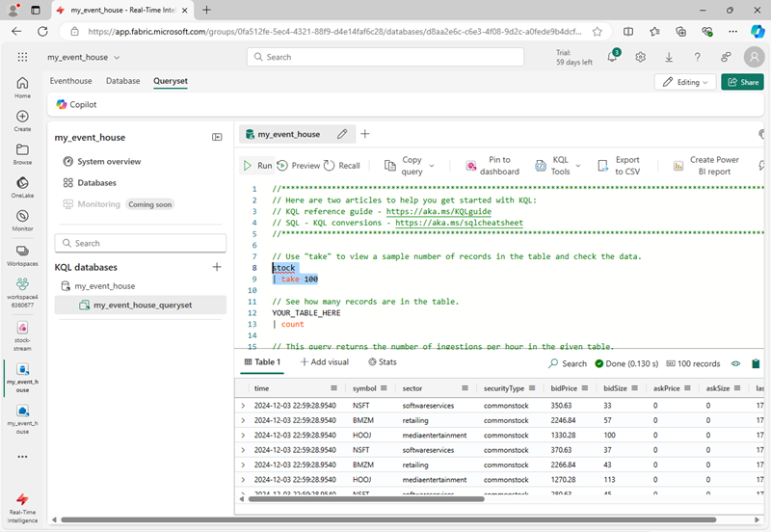Image resolution: width=771 pixels, height=532 pixels.
Task: Open the Fabric settings gear
Action: point(640,57)
